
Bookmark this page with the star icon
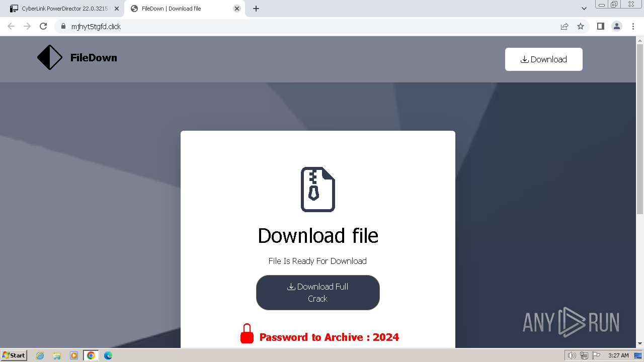pyautogui.click(x=581, y=26)
